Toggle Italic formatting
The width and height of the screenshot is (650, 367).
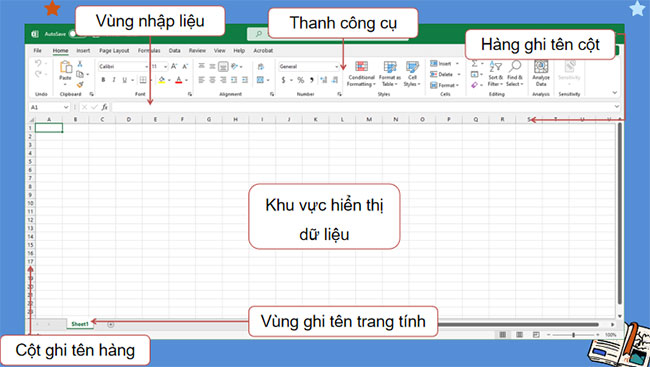114,80
